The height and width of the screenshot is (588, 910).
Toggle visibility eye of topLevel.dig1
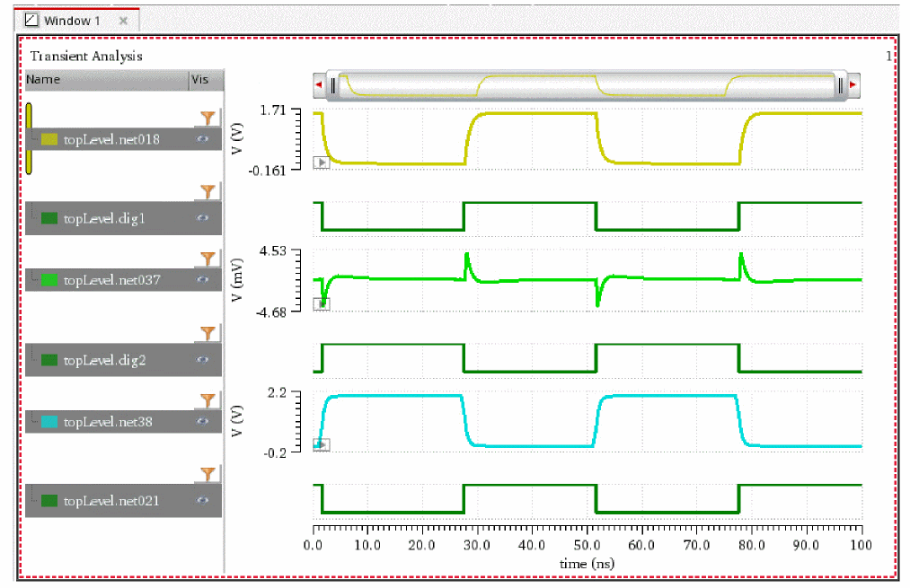[x=202, y=218]
